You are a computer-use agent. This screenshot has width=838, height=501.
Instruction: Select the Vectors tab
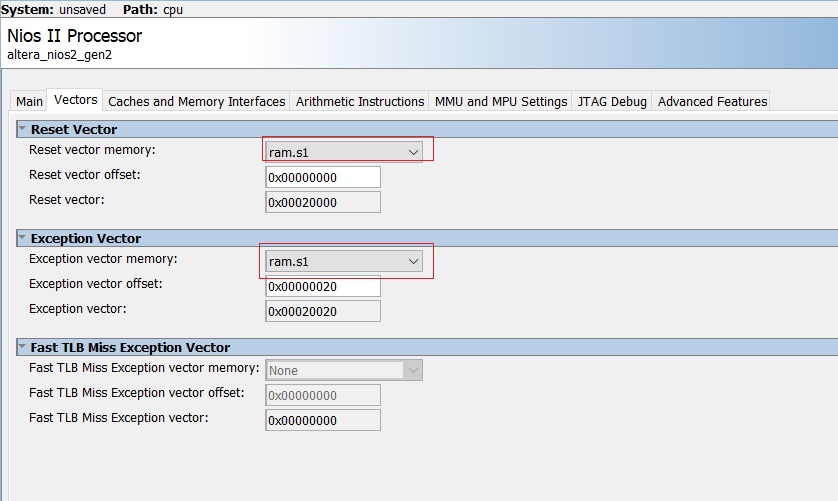click(x=75, y=100)
